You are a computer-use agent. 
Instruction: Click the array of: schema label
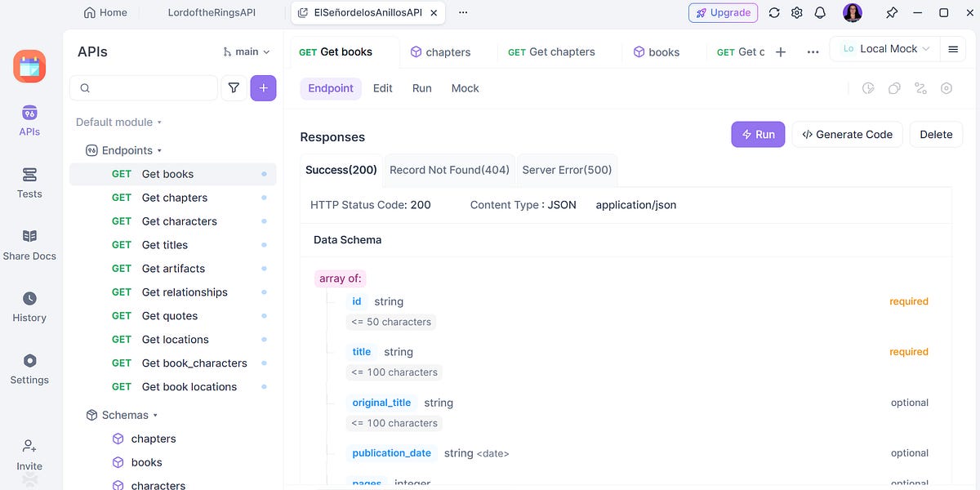pos(341,278)
